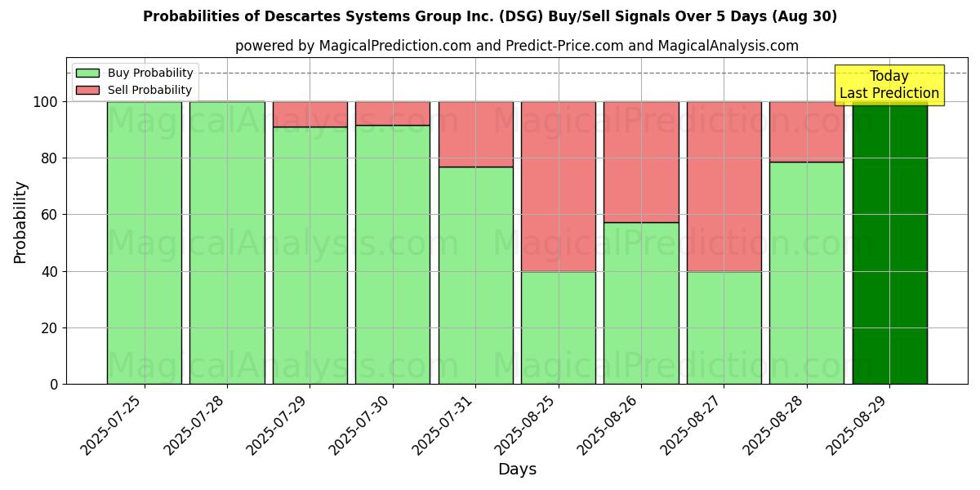This screenshot has height=490, width=980.
Task: Click the 2025-08-29 date tick label
Action: click(858, 425)
